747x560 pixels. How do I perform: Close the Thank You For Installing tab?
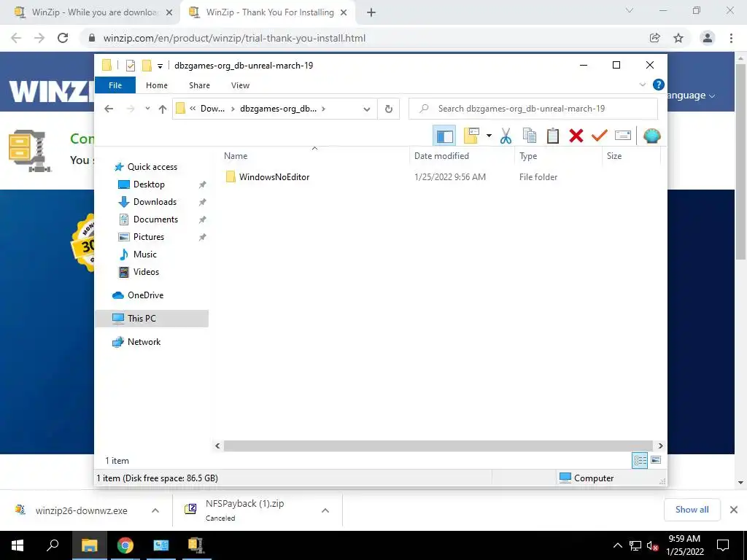click(x=344, y=13)
